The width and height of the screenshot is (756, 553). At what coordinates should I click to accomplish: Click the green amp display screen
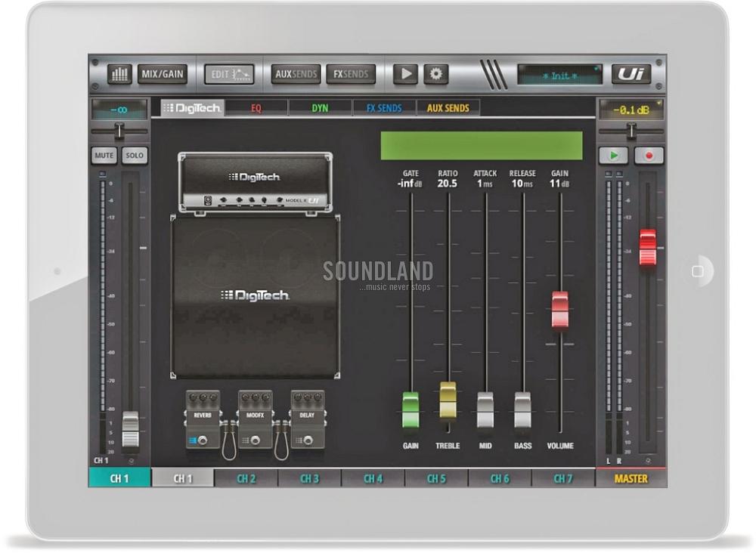tap(481, 146)
